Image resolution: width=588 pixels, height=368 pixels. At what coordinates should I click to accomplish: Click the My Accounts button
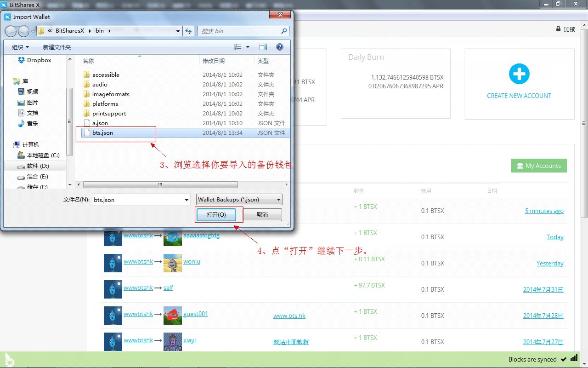click(x=539, y=166)
